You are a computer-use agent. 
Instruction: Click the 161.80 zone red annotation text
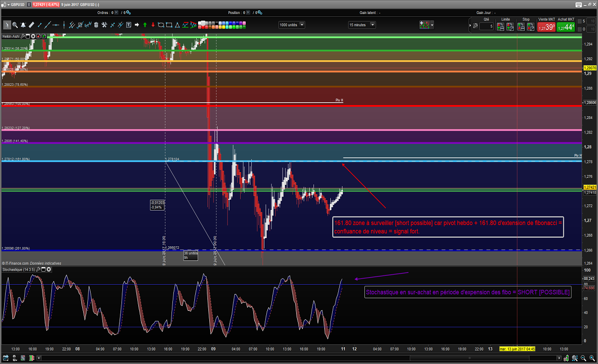(448, 227)
